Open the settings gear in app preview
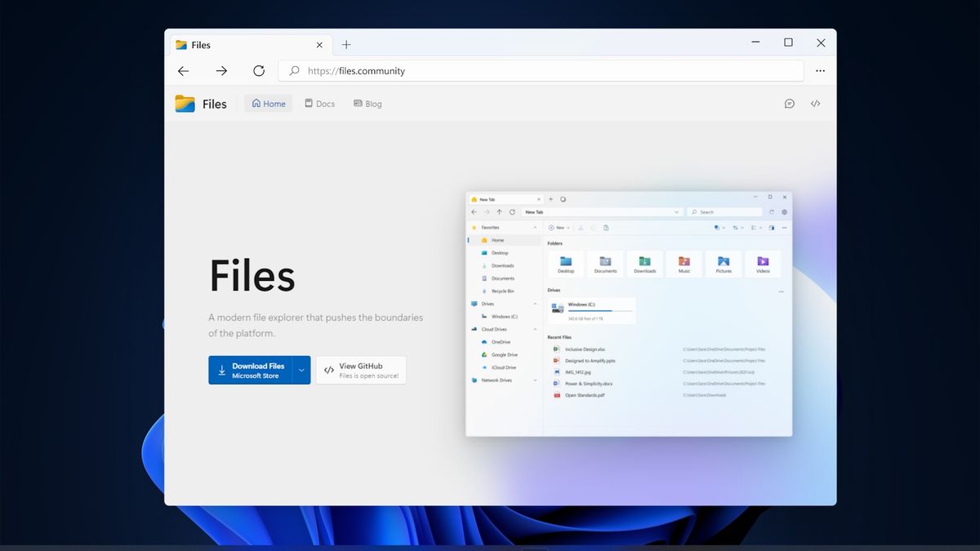Viewport: 980px width, 551px height. click(x=785, y=212)
